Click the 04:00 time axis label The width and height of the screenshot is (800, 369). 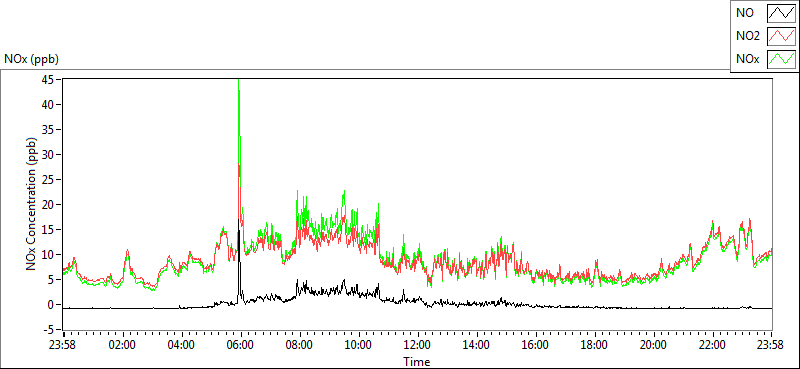click(181, 345)
